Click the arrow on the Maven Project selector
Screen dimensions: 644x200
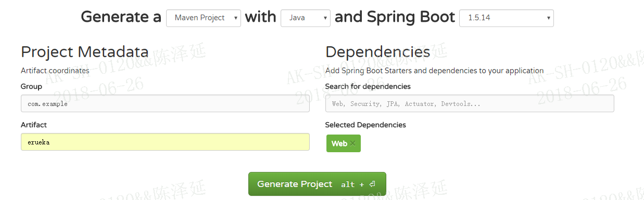coord(235,18)
